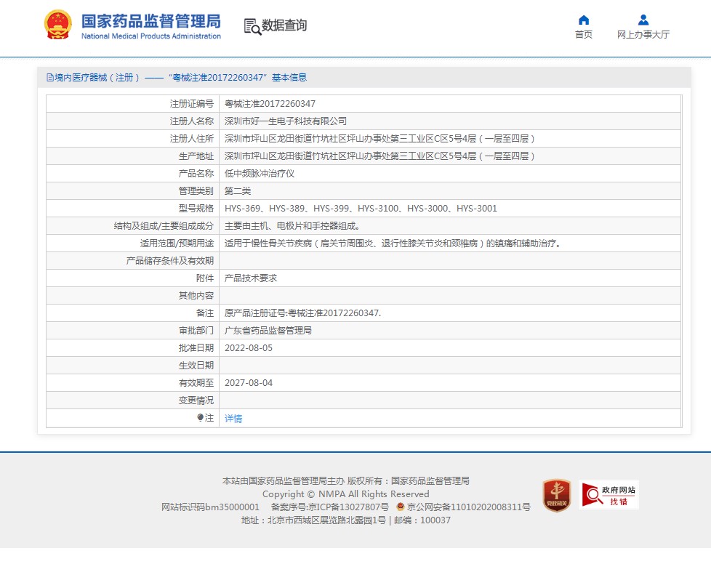This screenshot has height=588, width=711.
Task: Click the 生效日期 label
Action: point(196,366)
